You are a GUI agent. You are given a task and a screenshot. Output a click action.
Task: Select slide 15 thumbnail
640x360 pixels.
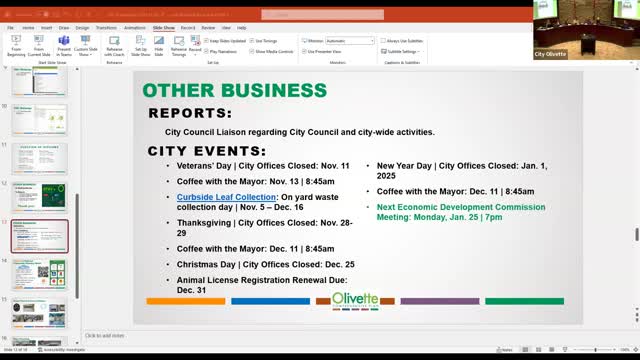[x=40, y=313]
